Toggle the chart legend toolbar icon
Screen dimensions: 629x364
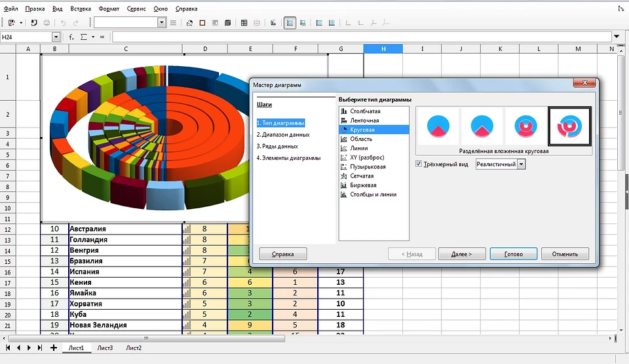point(289,23)
